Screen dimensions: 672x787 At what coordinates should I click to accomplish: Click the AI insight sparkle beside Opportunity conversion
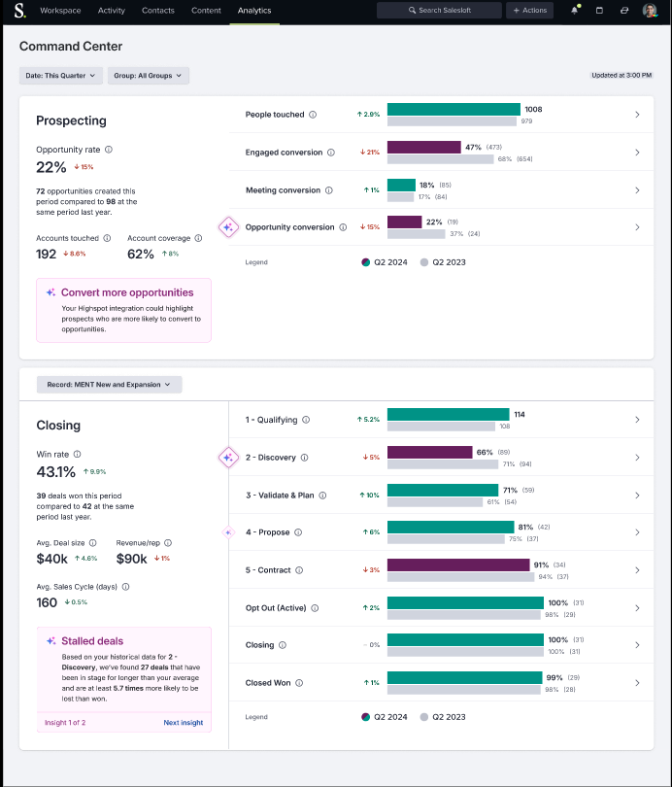click(228, 227)
